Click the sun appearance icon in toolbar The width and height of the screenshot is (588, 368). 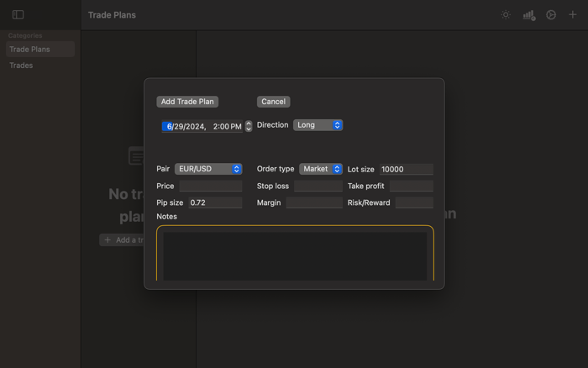[506, 14]
